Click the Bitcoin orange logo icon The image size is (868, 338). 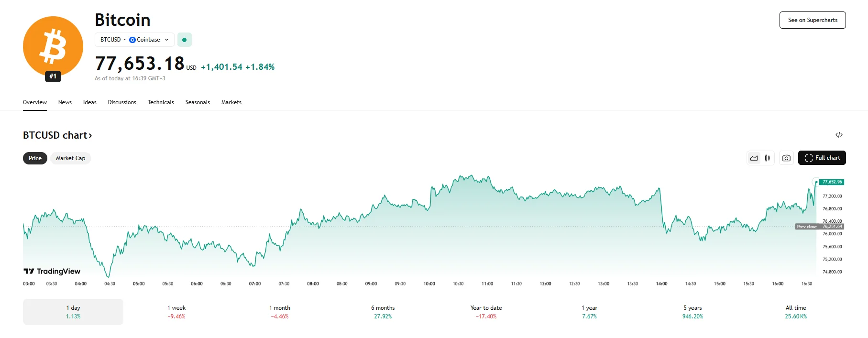(x=53, y=46)
